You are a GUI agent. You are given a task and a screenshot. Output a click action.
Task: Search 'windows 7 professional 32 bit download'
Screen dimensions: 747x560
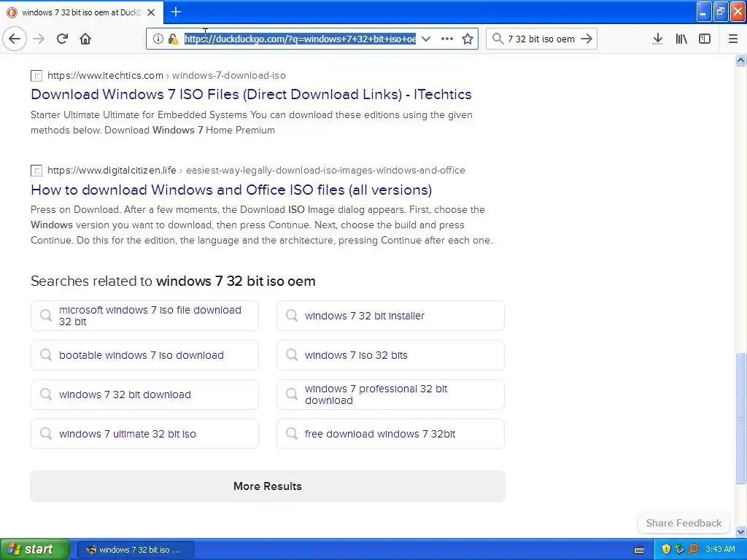(x=390, y=394)
